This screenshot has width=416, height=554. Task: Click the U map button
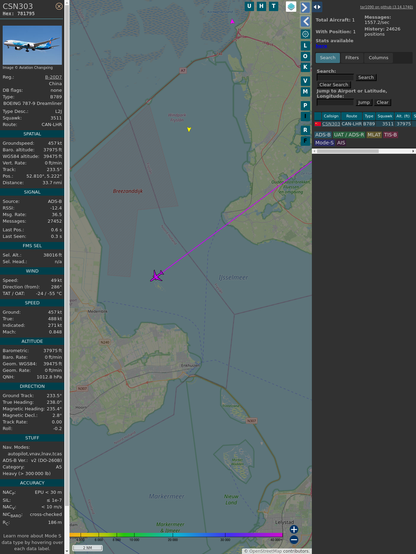click(250, 6)
